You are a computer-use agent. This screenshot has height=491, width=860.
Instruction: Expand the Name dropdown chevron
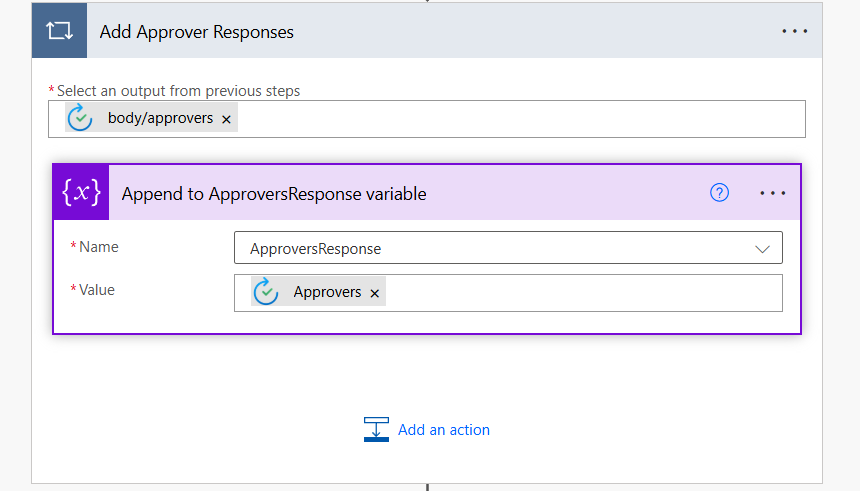[x=763, y=248]
